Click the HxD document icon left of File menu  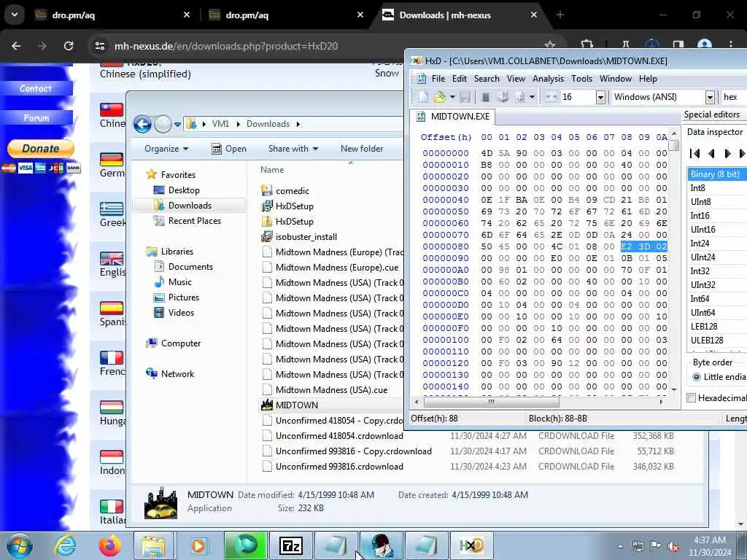click(x=421, y=79)
